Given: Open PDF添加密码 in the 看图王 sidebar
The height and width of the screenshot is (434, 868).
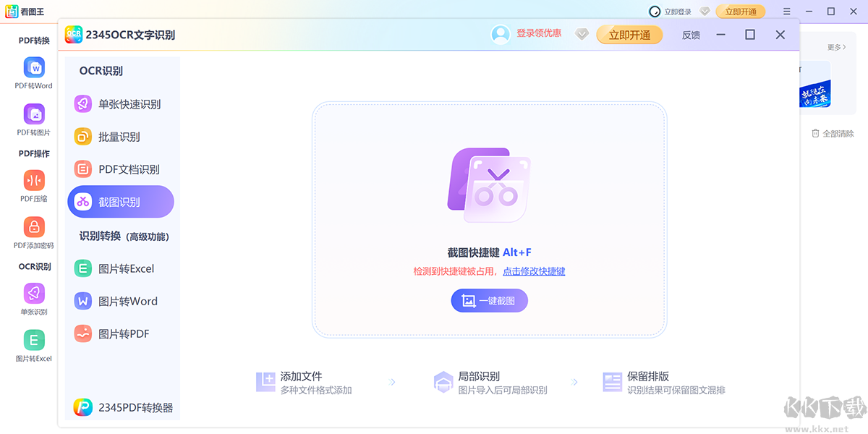Looking at the screenshot, I should [x=34, y=232].
